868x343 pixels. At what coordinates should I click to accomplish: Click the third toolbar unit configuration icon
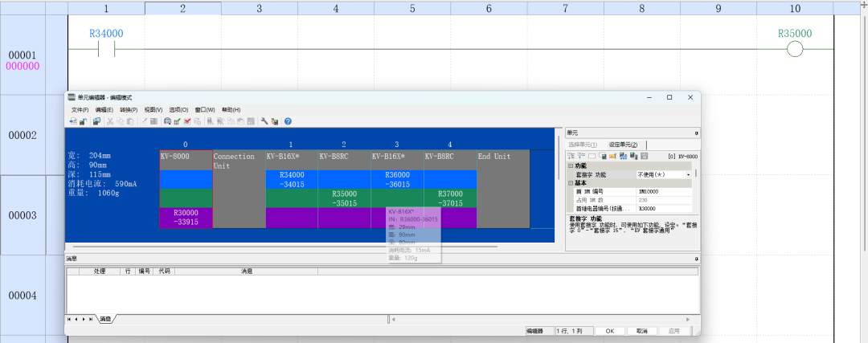pyautogui.click(x=97, y=121)
